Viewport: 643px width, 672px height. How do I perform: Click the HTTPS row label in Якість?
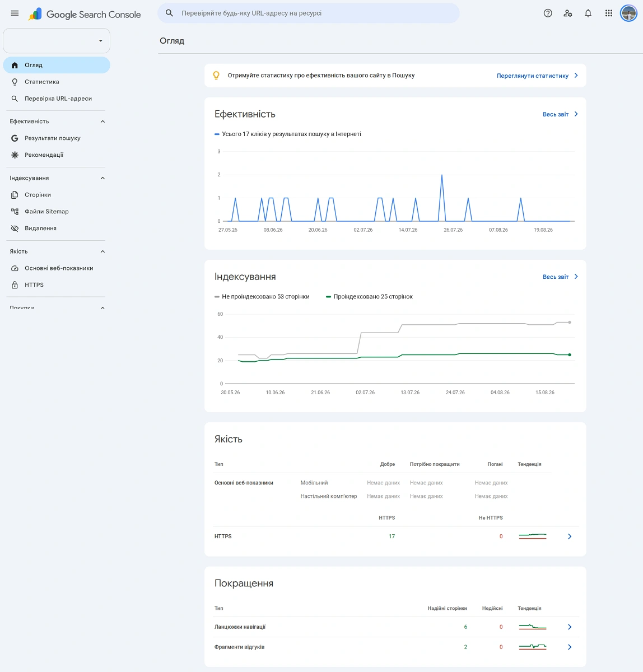click(x=223, y=536)
